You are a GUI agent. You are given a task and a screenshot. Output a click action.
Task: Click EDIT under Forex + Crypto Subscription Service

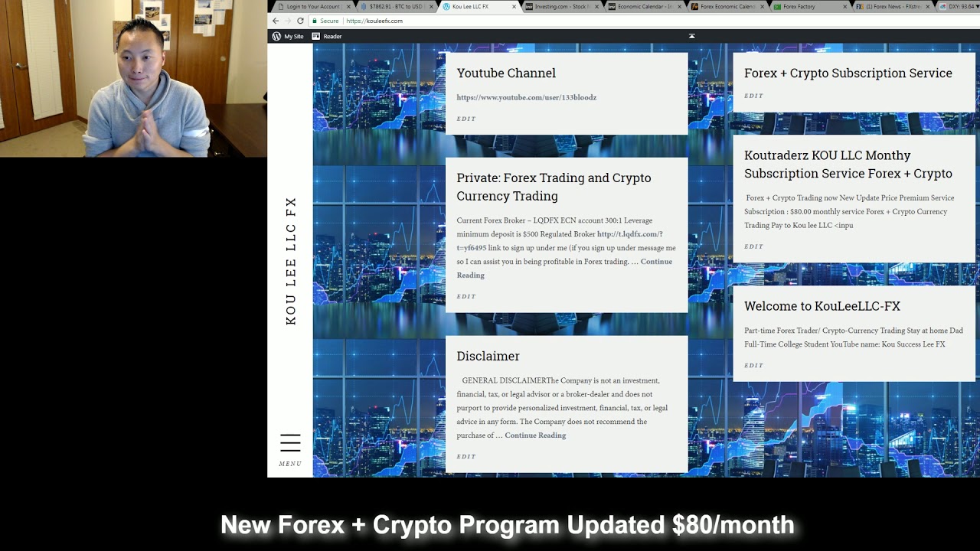754,96
